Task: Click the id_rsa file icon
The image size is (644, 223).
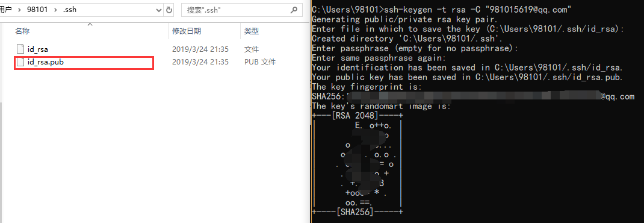Action: click(20, 49)
